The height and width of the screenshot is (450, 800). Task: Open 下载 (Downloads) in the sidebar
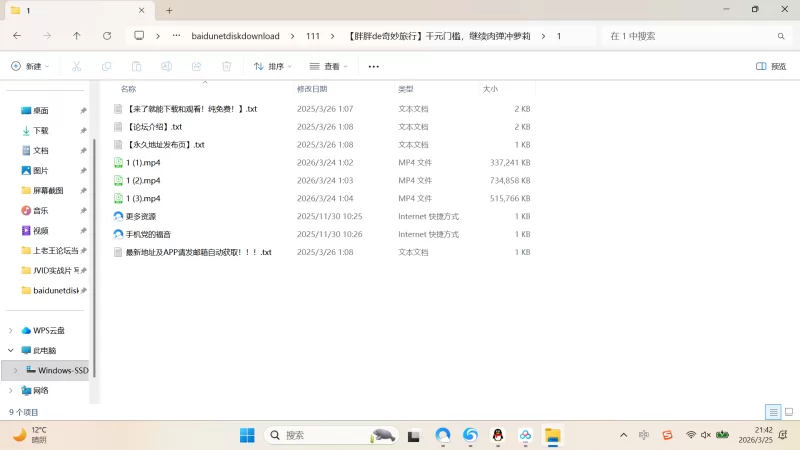click(x=40, y=130)
